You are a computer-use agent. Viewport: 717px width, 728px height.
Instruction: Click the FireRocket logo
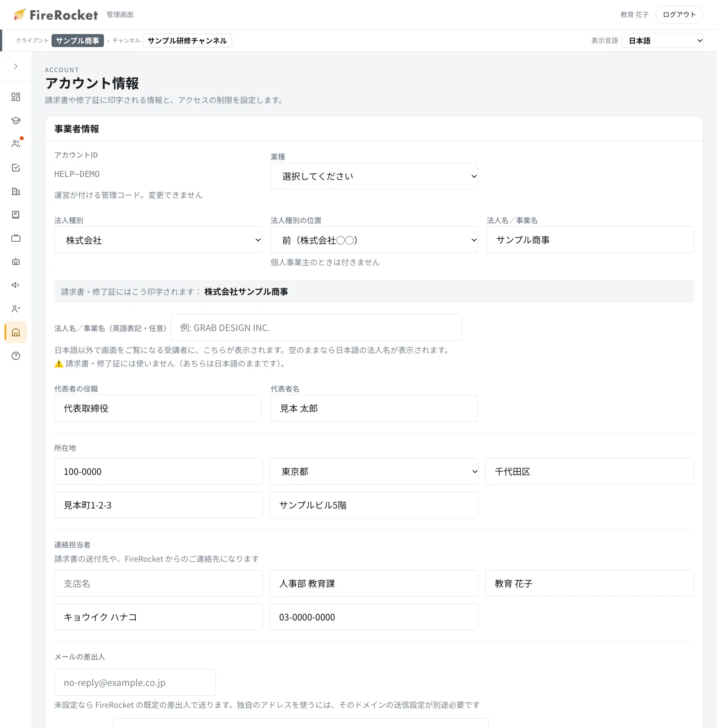(56, 15)
